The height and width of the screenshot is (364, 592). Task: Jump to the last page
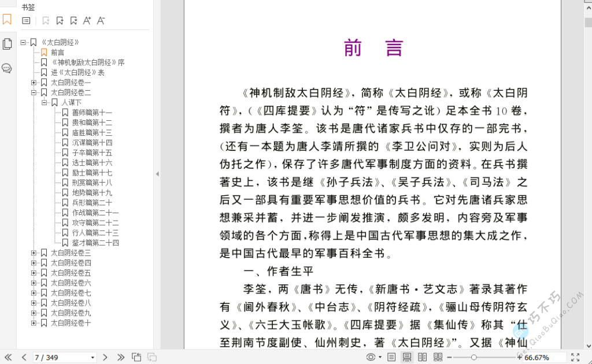click(121, 358)
